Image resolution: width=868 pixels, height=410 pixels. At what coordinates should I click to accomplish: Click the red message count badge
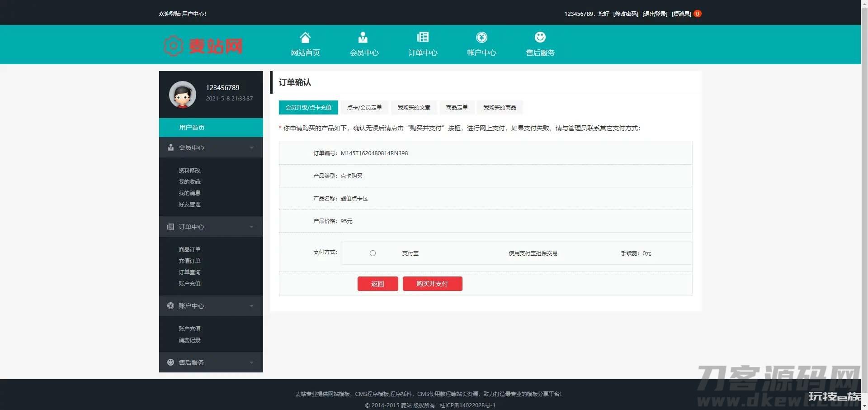pos(698,14)
